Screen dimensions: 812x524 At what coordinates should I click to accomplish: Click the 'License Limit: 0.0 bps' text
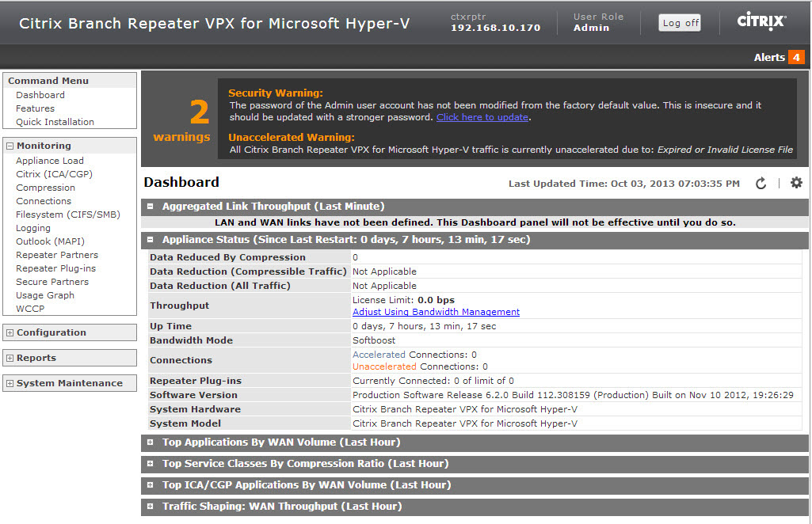pos(403,300)
